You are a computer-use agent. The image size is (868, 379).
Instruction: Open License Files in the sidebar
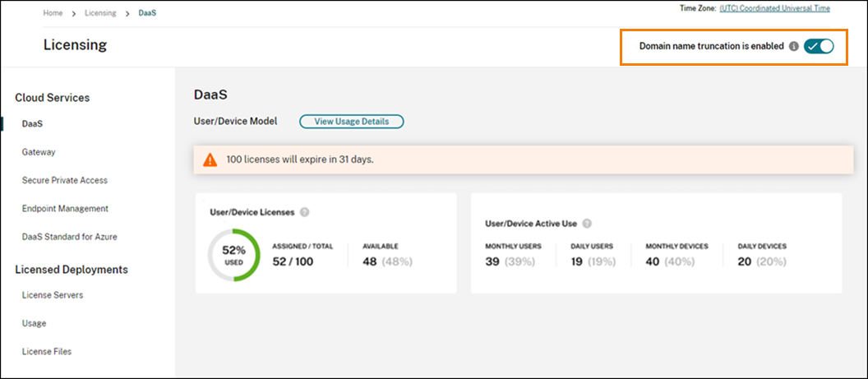[x=47, y=352]
